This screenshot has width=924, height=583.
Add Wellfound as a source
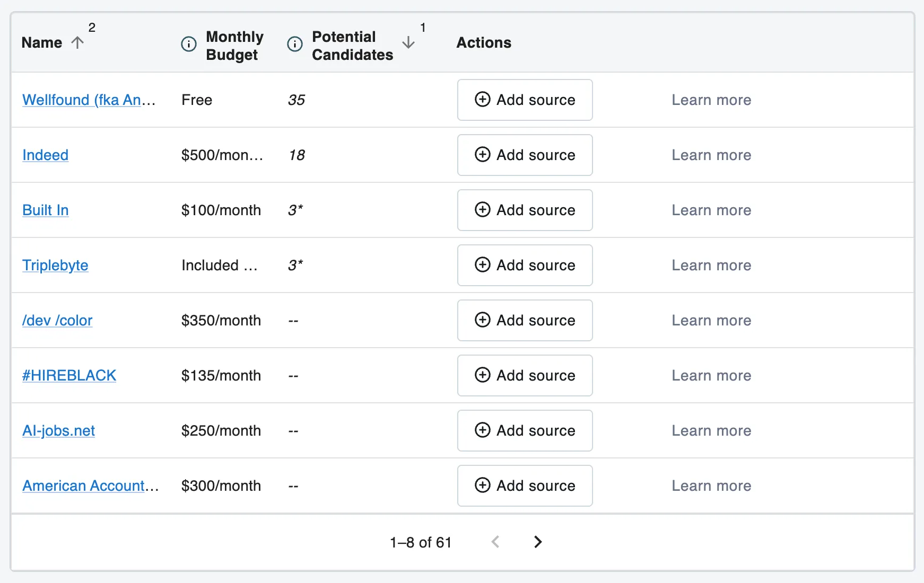(x=525, y=100)
